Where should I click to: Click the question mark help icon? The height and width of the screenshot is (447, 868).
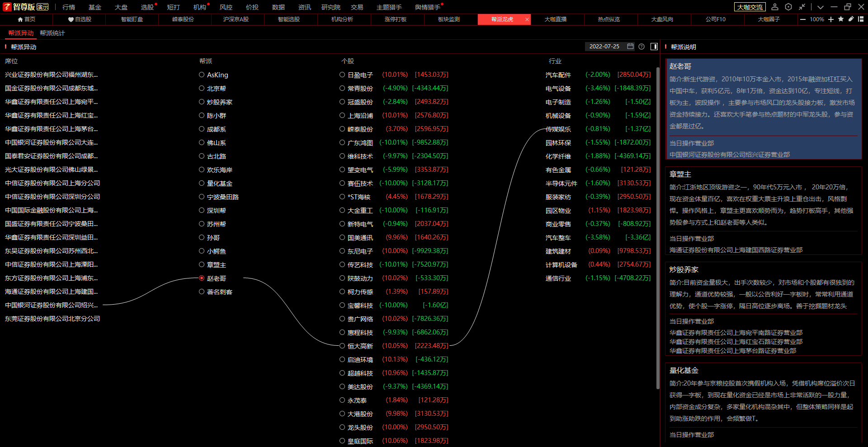642,47
